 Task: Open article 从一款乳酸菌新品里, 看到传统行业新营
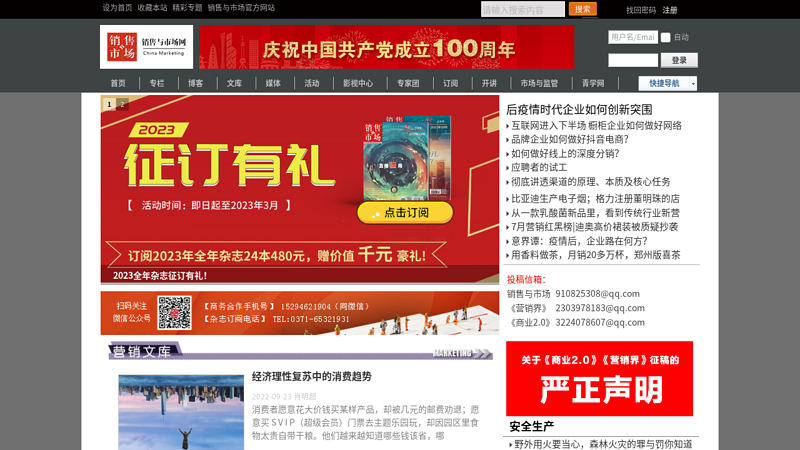595,213
